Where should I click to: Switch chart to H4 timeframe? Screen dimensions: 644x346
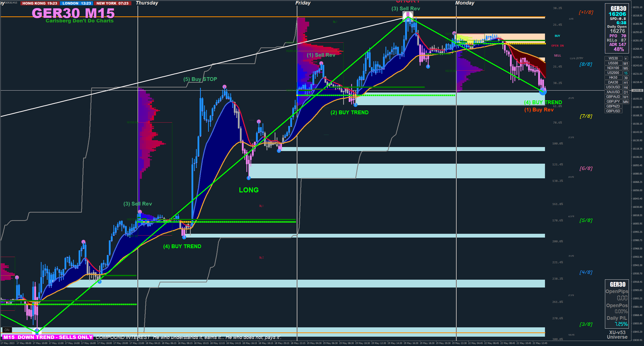point(626,87)
